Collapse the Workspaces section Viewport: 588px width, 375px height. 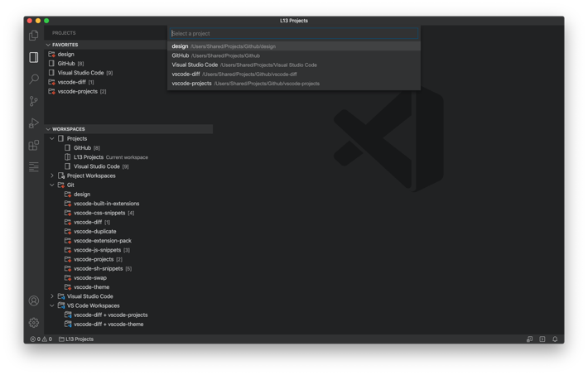coord(48,129)
